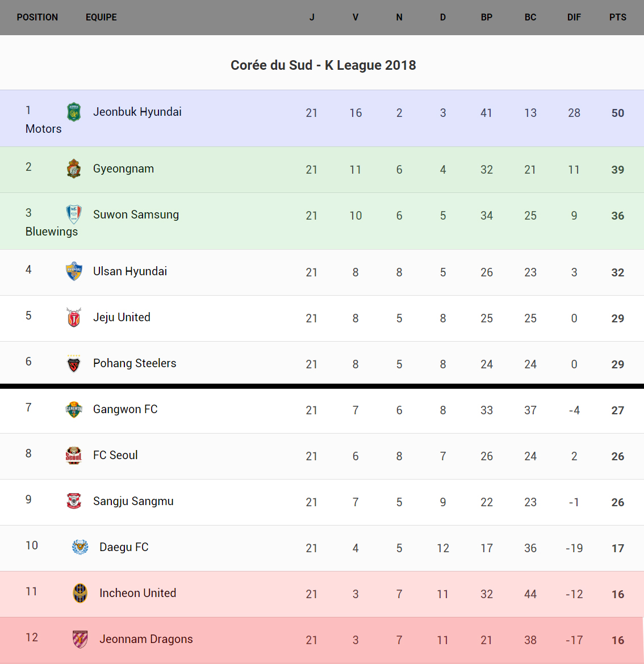Click the EQUIPE column header

coord(101,18)
